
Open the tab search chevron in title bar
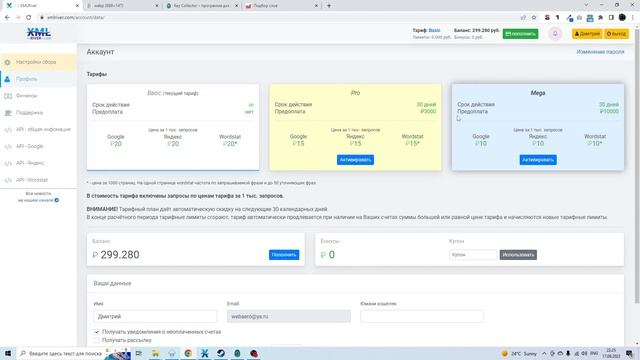586,5
